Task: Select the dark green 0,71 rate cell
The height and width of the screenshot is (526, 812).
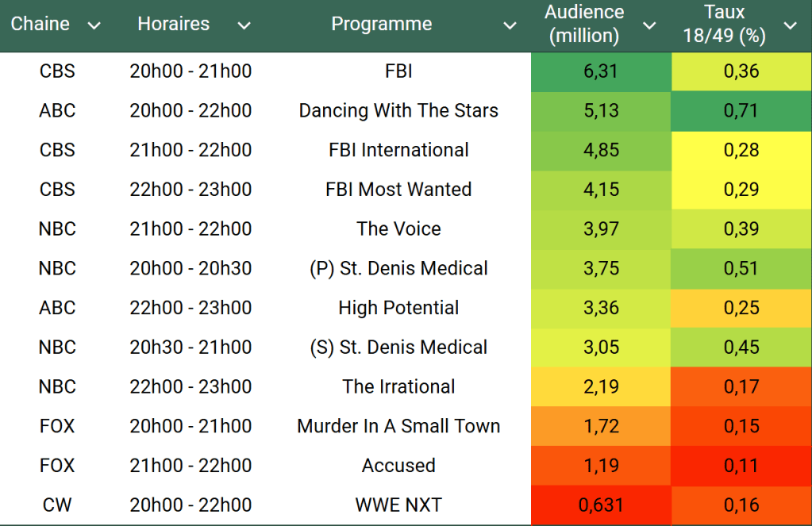Action: click(x=741, y=111)
